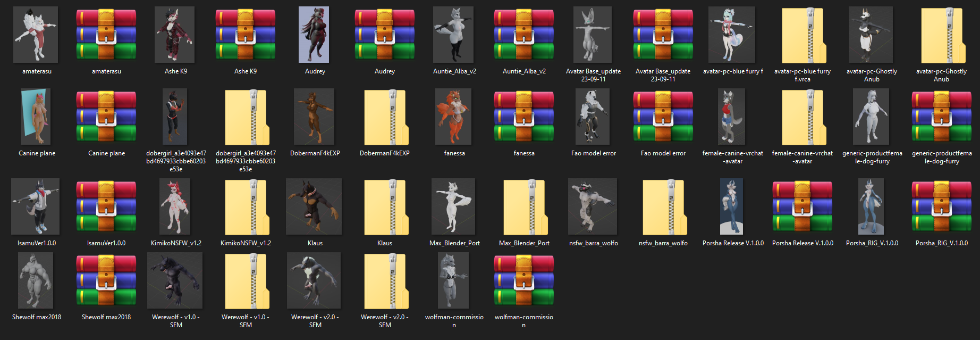Select the nsfw_barra_wolfo image thumbnail

pyautogui.click(x=593, y=206)
